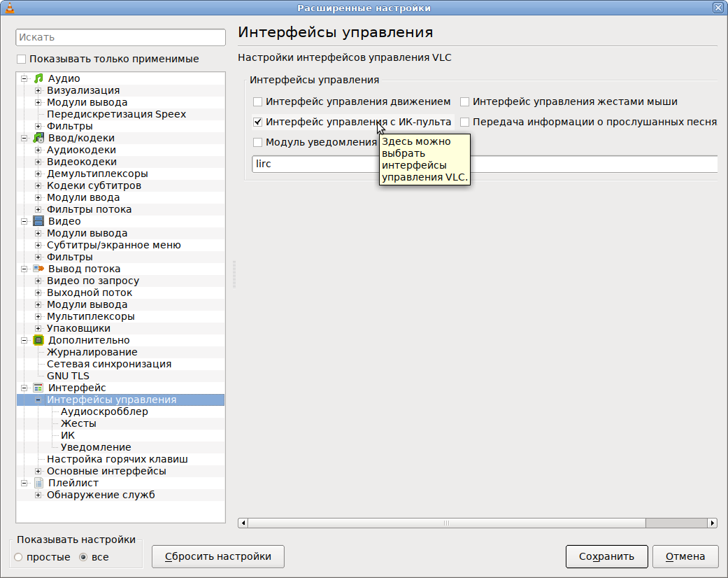The width and height of the screenshot is (728, 578).
Task: Enable Передача информации о прослушанных песнях checkbox
Action: point(465,122)
